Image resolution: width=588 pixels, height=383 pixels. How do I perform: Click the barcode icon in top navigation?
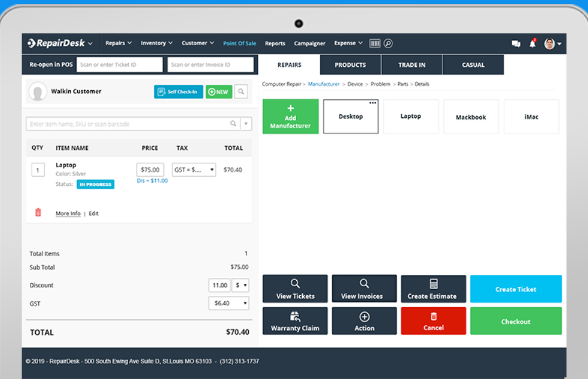pyautogui.click(x=375, y=42)
